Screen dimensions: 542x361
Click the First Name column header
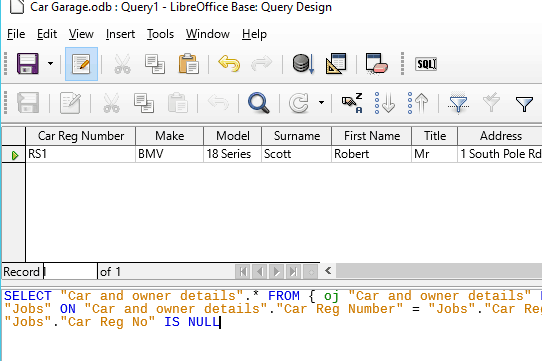coord(372,136)
